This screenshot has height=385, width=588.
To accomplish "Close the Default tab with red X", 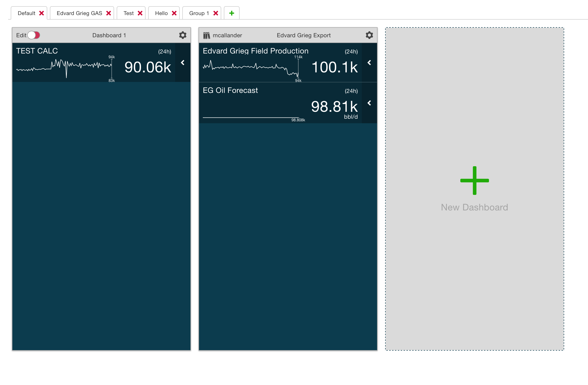I will click(x=42, y=13).
